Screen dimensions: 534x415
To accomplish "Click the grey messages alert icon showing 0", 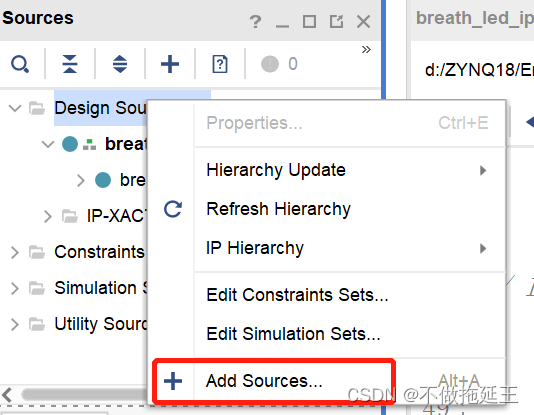I will tap(270, 64).
